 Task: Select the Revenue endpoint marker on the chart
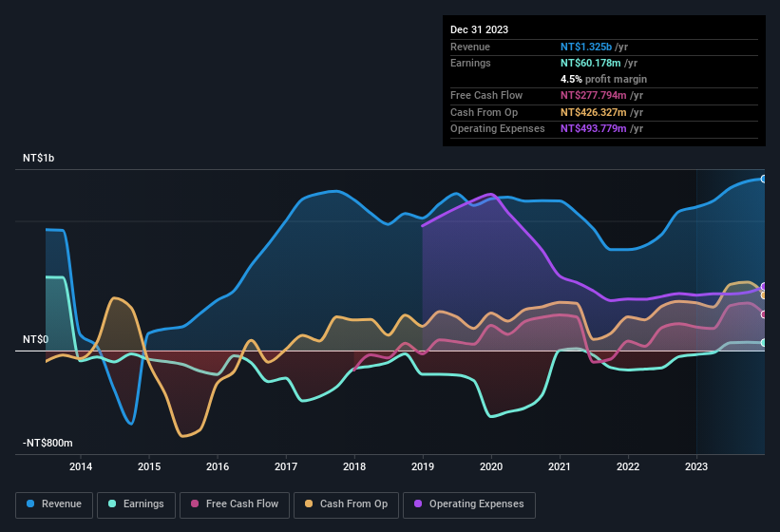(764, 179)
